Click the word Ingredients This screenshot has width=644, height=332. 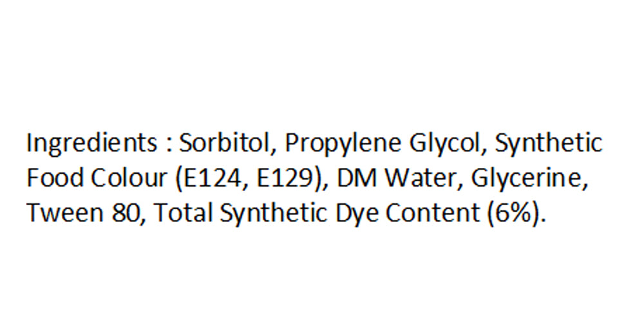click(91, 144)
